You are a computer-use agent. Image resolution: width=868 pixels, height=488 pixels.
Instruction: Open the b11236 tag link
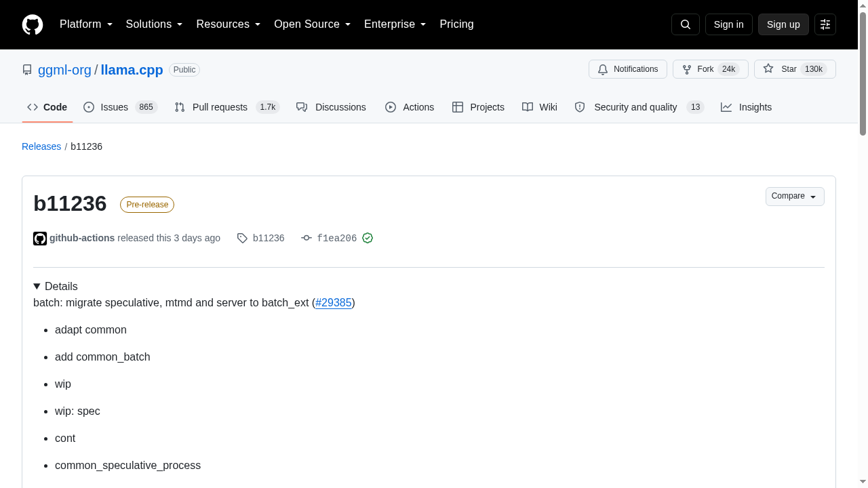[x=261, y=238]
